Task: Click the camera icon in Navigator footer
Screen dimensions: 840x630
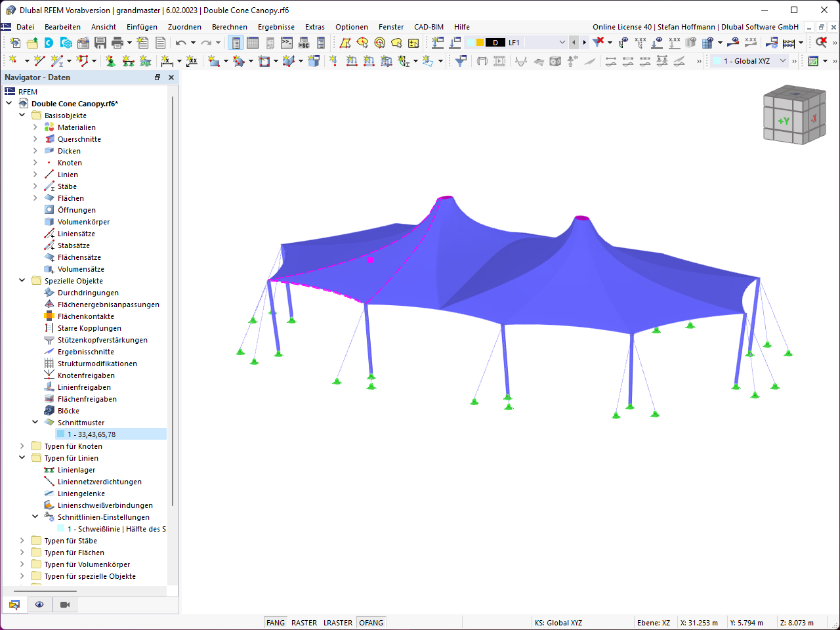Action: (x=65, y=604)
